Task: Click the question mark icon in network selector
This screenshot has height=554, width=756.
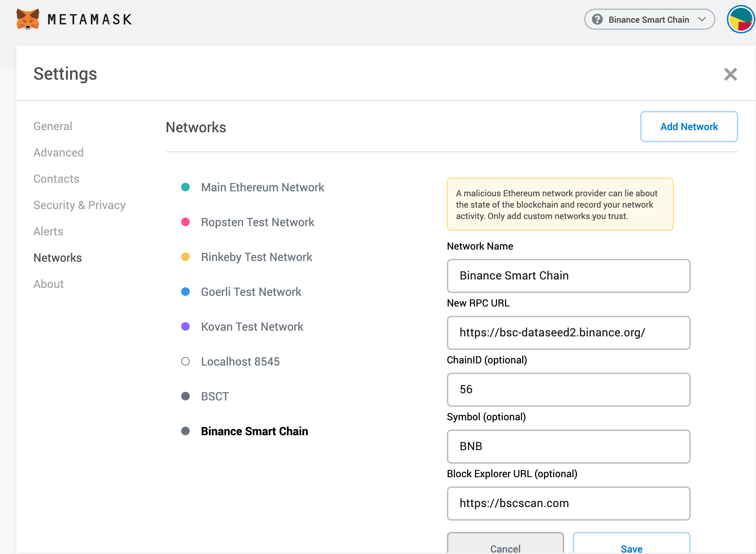Action: click(597, 19)
